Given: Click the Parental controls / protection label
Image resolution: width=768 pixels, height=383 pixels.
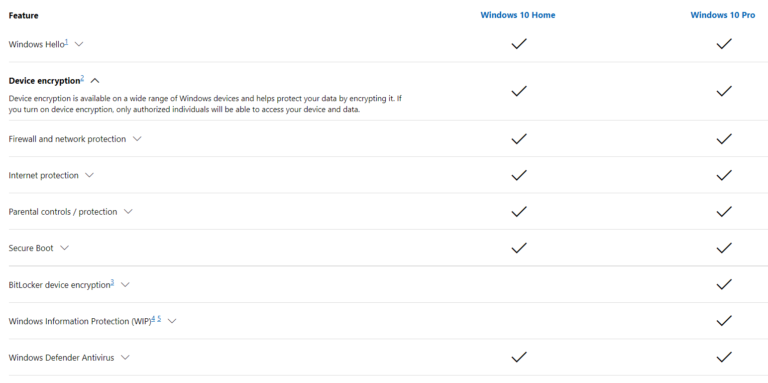Looking at the screenshot, I should click(x=63, y=212).
